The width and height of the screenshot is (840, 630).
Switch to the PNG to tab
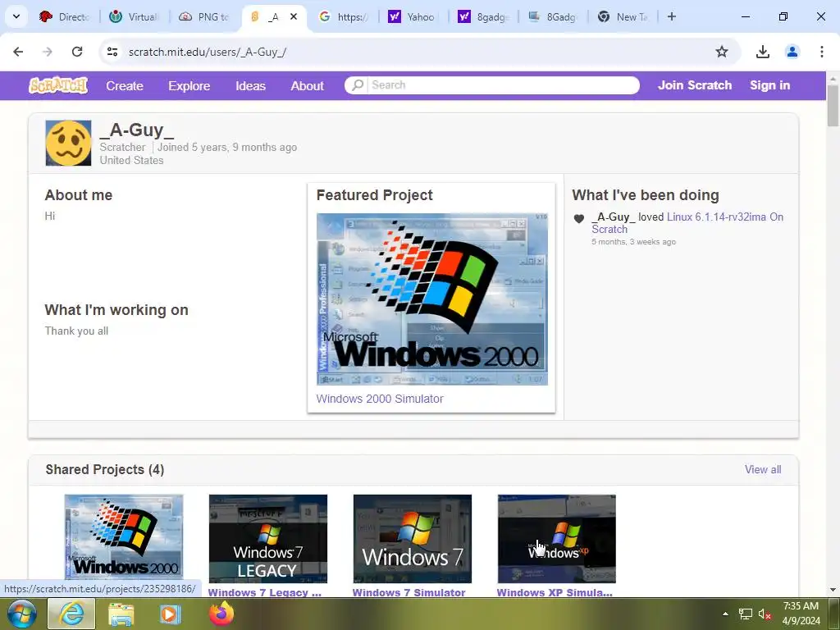(204, 16)
